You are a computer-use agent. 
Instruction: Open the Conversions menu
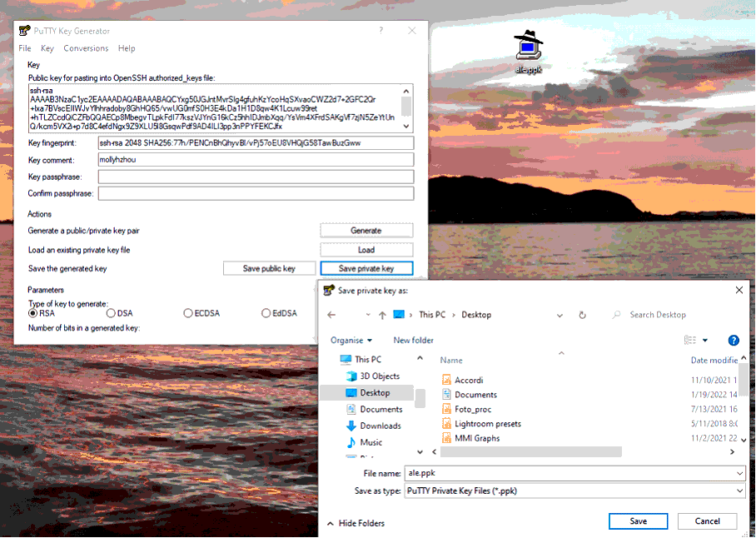point(86,48)
